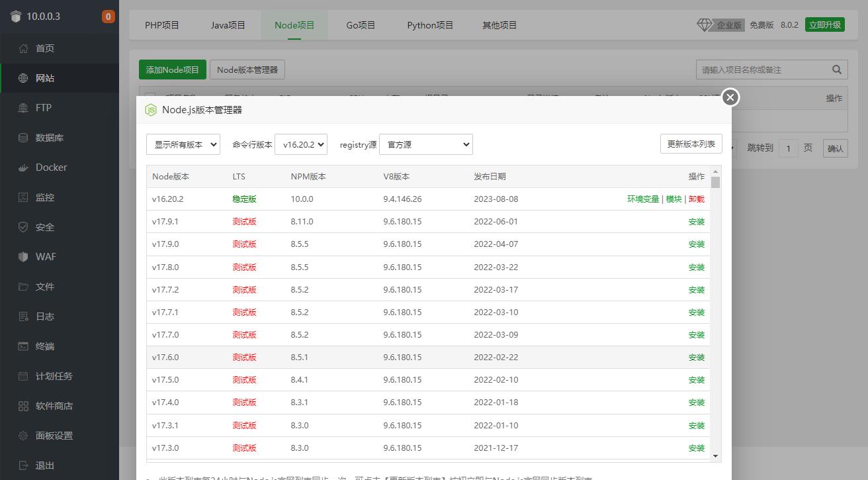Click 安装 for v17.3.1
Viewport: 868px width, 480px height.
(697, 426)
